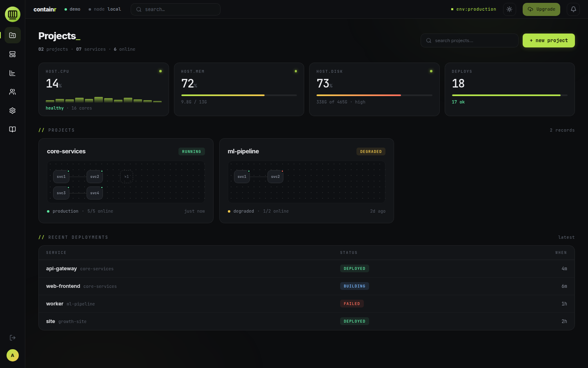Select svc2 node in core-services
The height and width of the screenshot is (368, 588).
coord(95,177)
